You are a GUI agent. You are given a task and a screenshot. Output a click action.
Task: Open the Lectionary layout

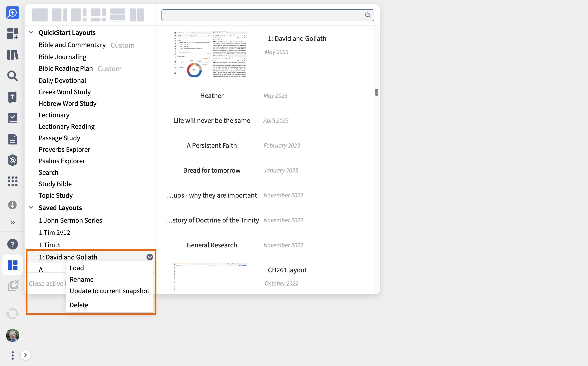(54, 115)
